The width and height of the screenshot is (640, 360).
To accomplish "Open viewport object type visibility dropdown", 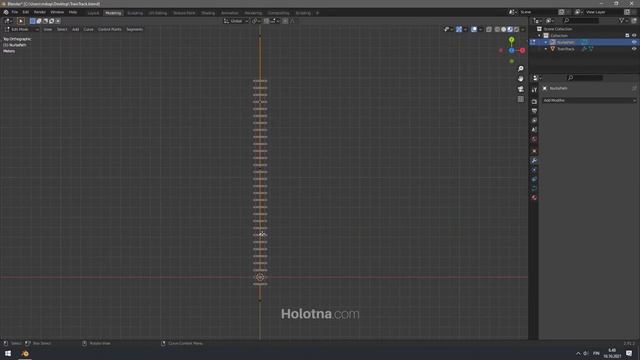I will [x=448, y=29].
